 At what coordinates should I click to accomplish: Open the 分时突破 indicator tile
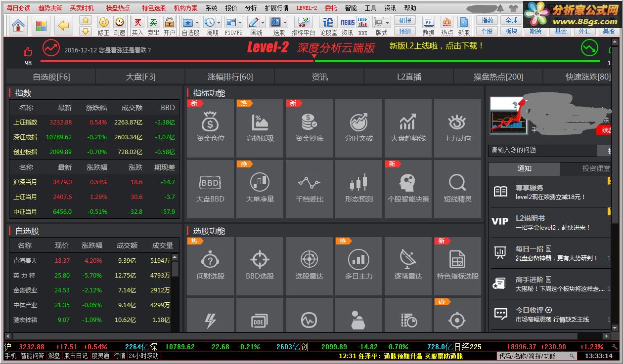(x=359, y=128)
